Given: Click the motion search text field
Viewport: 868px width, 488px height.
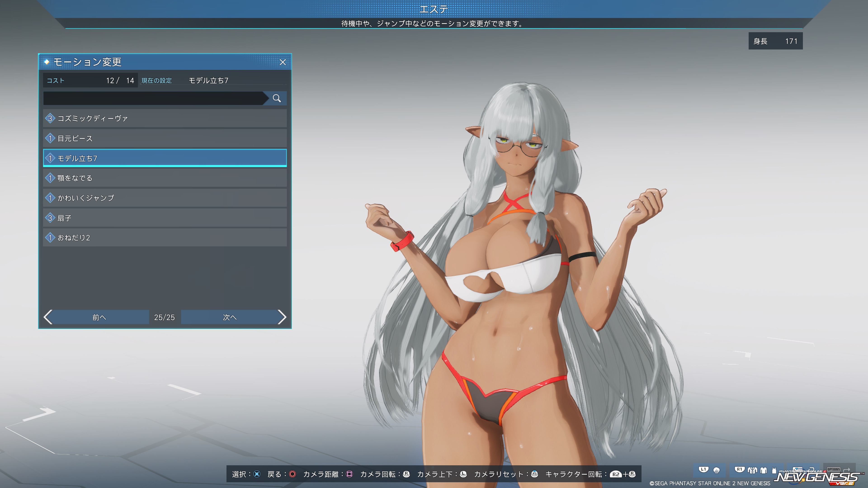Looking at the screenshot, I should click(x=153, y=98).
